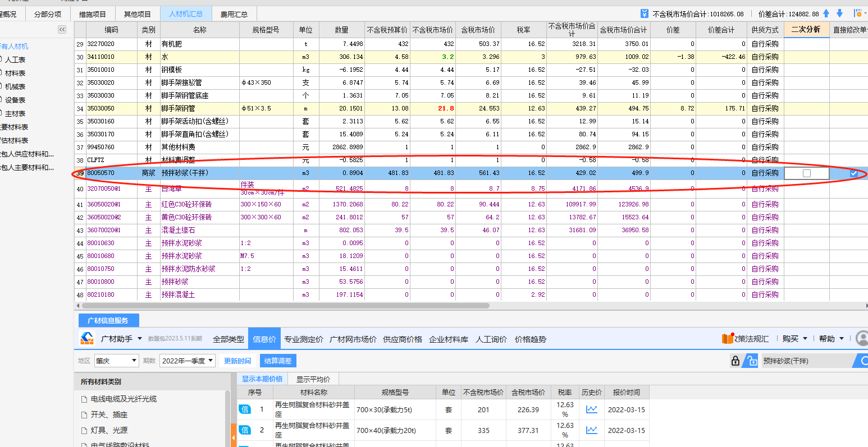The image size is (868, 447).
Task: Open the 帮助 dropdown menu
Action: 830,339
